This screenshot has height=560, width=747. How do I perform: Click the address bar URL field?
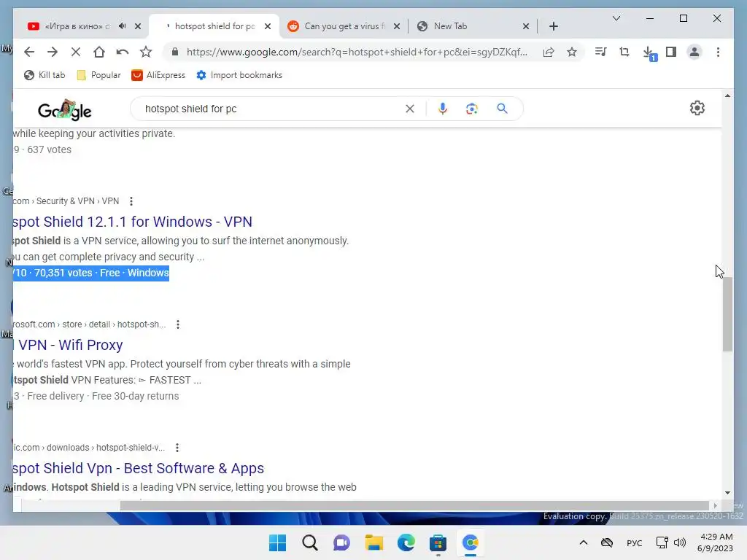pos(357,52)
